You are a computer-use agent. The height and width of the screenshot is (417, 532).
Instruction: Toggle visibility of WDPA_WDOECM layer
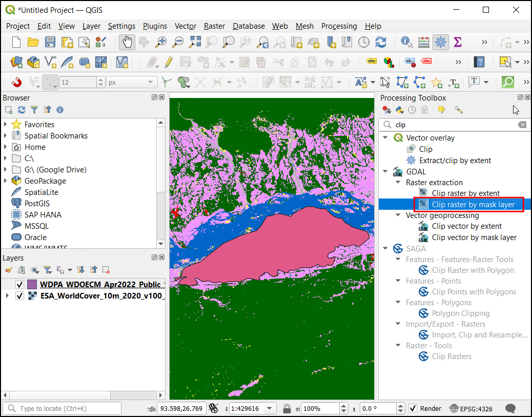(20, 284)
